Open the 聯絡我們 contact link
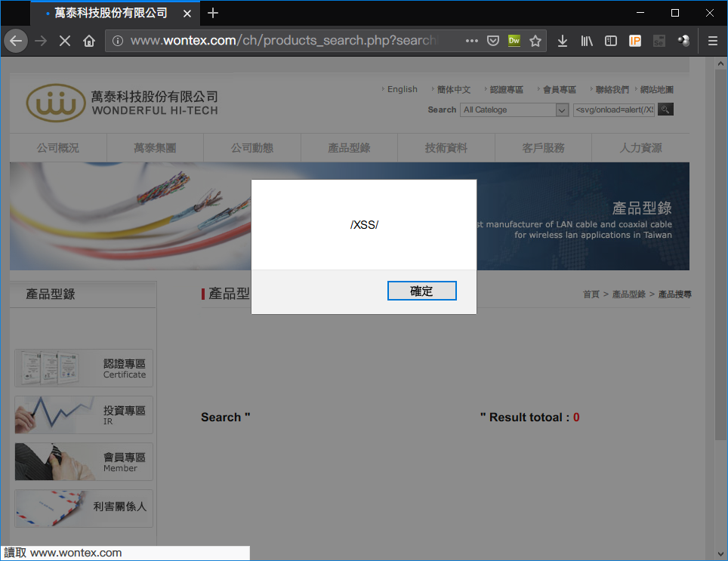Image resolution: width=728 pixels, height=561 pixels. coord(612,89)
